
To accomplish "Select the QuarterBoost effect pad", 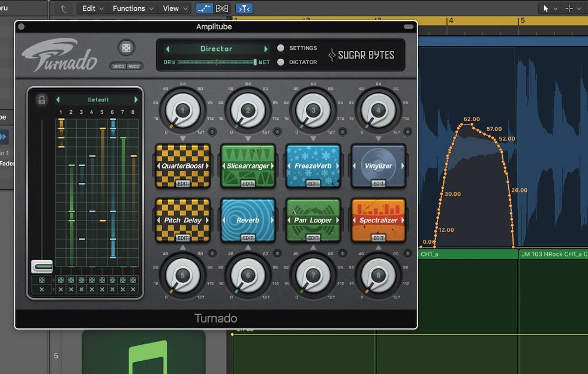I will tap(182, 165).
